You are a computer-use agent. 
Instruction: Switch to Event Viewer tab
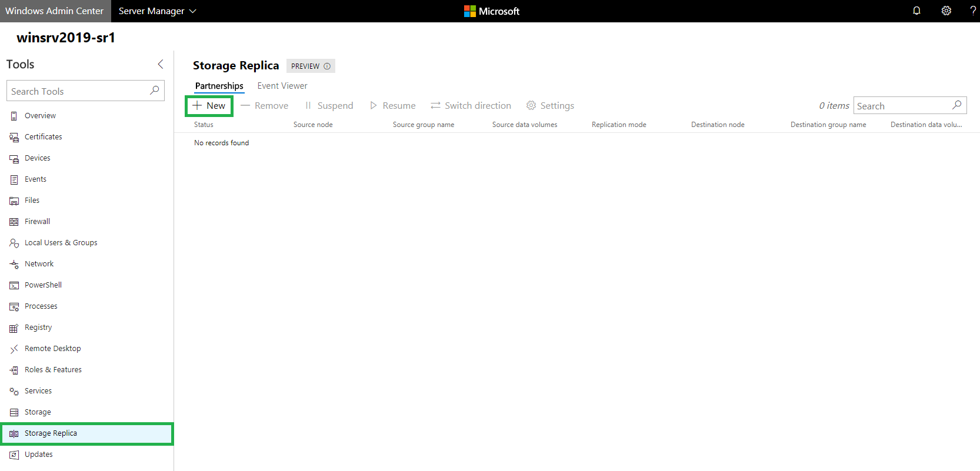[x=282, y=86]
